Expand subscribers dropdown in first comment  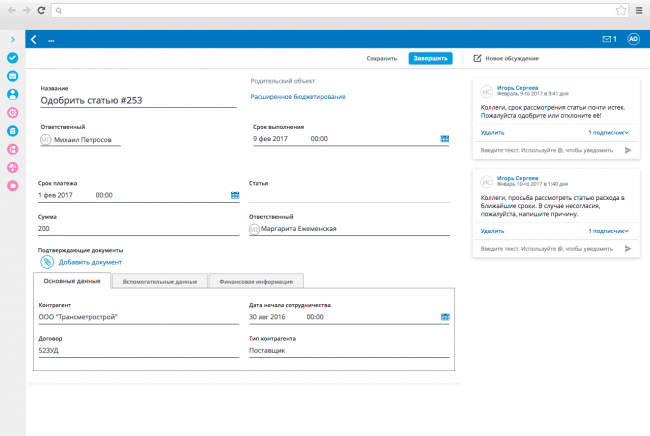tap(608, 132)
